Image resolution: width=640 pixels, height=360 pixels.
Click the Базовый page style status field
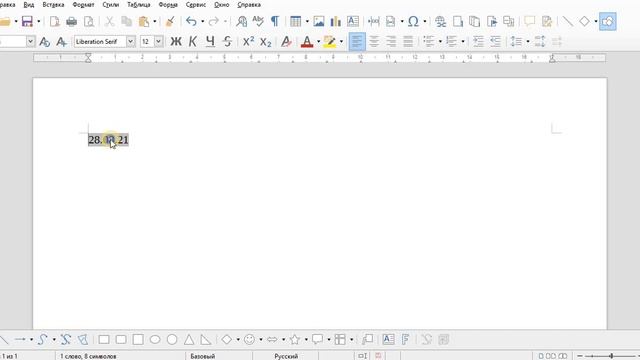click(x=202, y=356)
